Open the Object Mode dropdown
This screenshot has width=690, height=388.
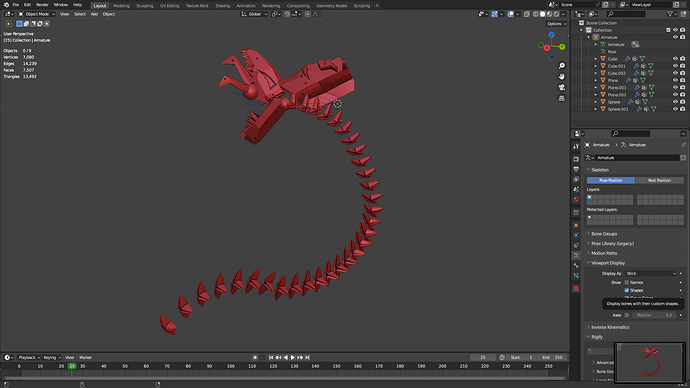tap(37, 14)
